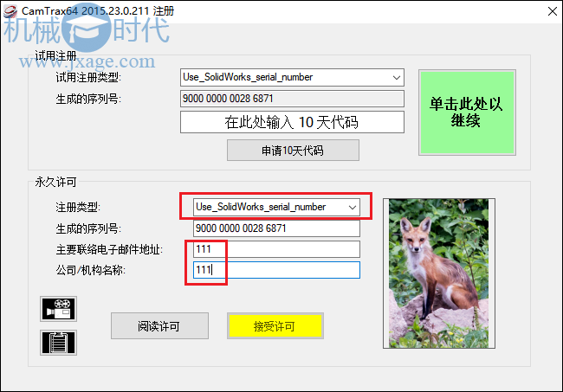Screen dimensions: 563x392
Task: Click the 在此处输入 10 天代码 field
Action: point(292,122)
